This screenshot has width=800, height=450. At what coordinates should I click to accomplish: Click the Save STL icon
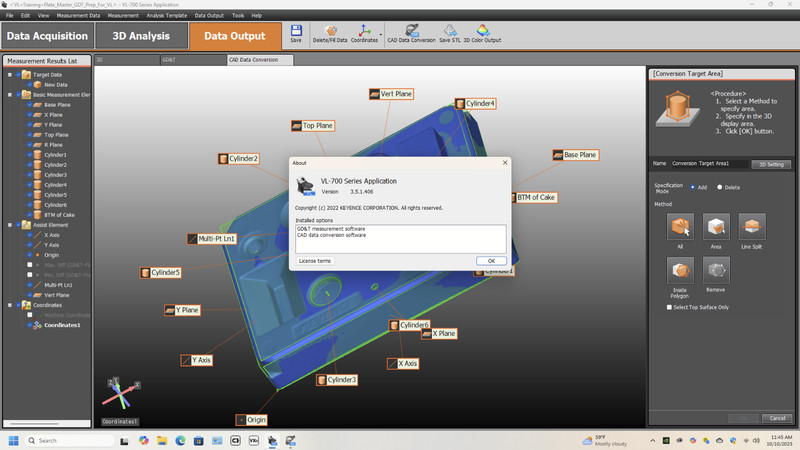(x=449, y=34)
